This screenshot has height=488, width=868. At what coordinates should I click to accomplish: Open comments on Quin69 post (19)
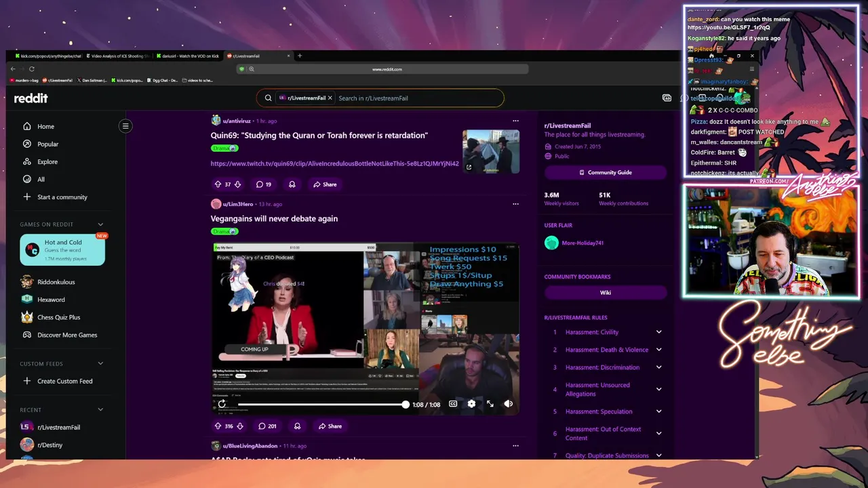pyautogui.click(x=263, y=184)
